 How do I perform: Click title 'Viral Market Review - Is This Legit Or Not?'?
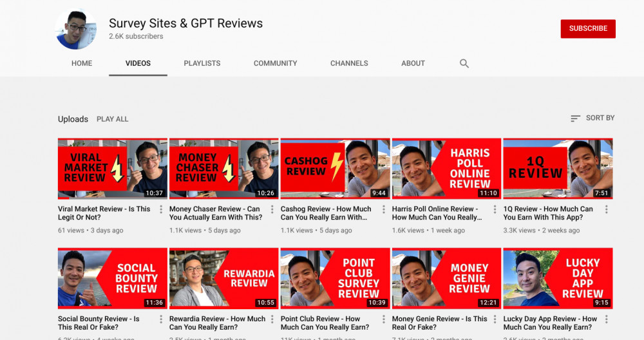click(104, 213)
